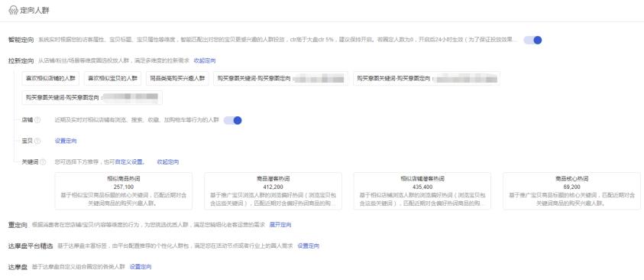This screenshot has width=644, height=280.
Task: Click the audience count 435,400
Action: (422, 187)
